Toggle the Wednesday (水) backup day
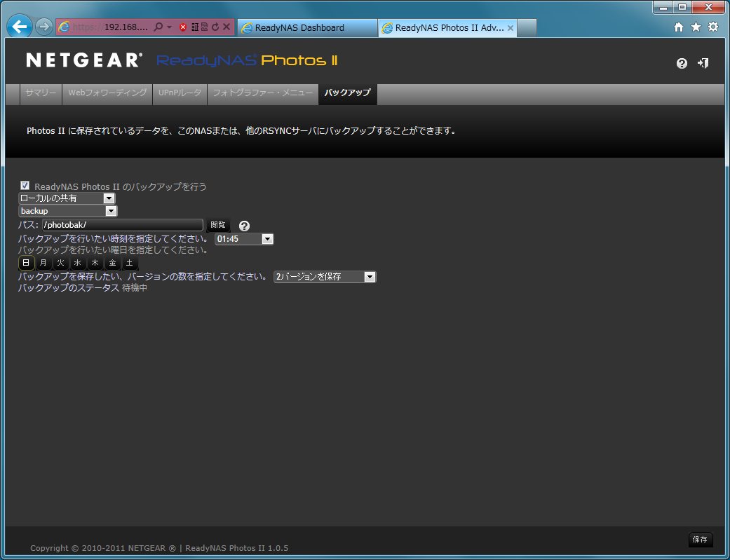Screen dimensions: 730x560 pos(78,263)
